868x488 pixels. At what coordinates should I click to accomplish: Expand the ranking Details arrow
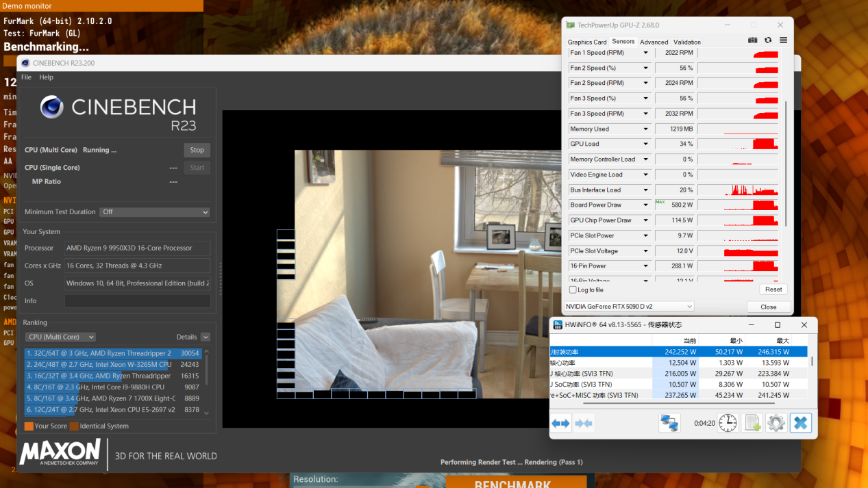pos(206,337)
